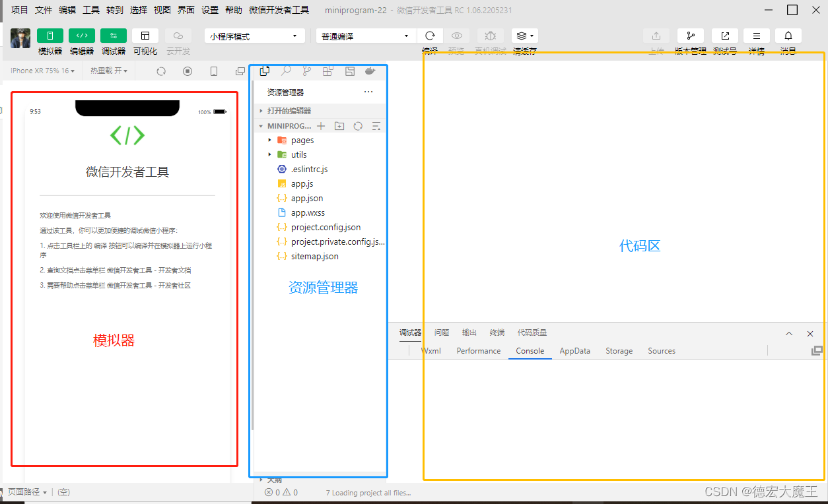828x504 pixels.
Task: Collapse the debugger panel with chevron
Action: [x=789, y=334]
